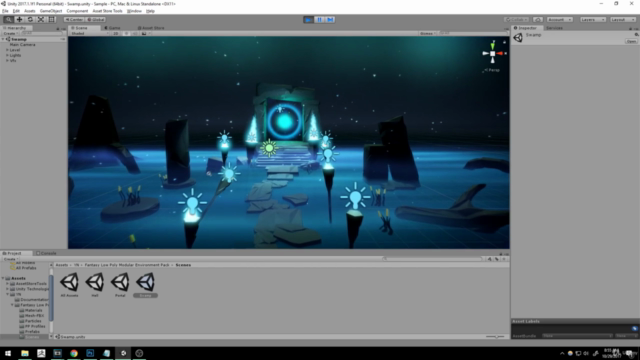Select the All Assets scene thumbnail
Image resolution: width=640 pixels, height=360 pixels.
click(x=69, y=284)
